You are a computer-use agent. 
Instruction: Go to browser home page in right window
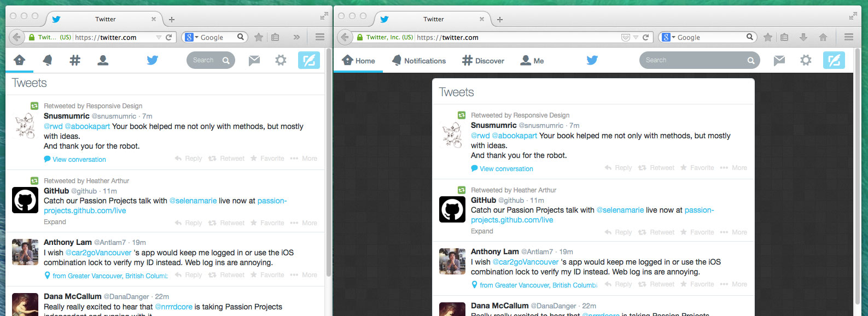tap(823, 37)
